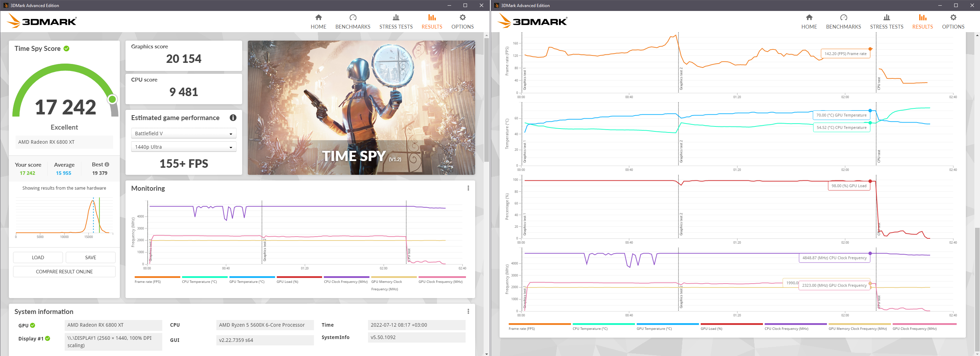Toggle CPU Clock Frequency legend in left Monitoring chart
Screen dimensions: 980x356
tap(346, 280)
